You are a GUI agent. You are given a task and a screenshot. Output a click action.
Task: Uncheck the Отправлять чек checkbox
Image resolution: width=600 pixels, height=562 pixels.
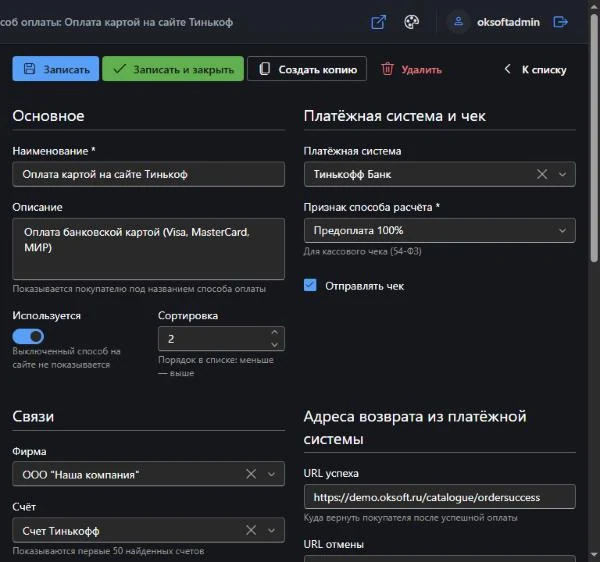[310, 285]
